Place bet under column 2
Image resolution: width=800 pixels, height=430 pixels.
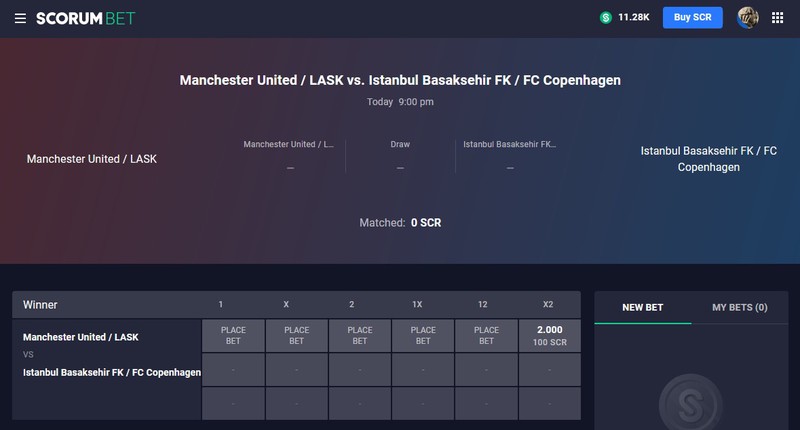360,336
